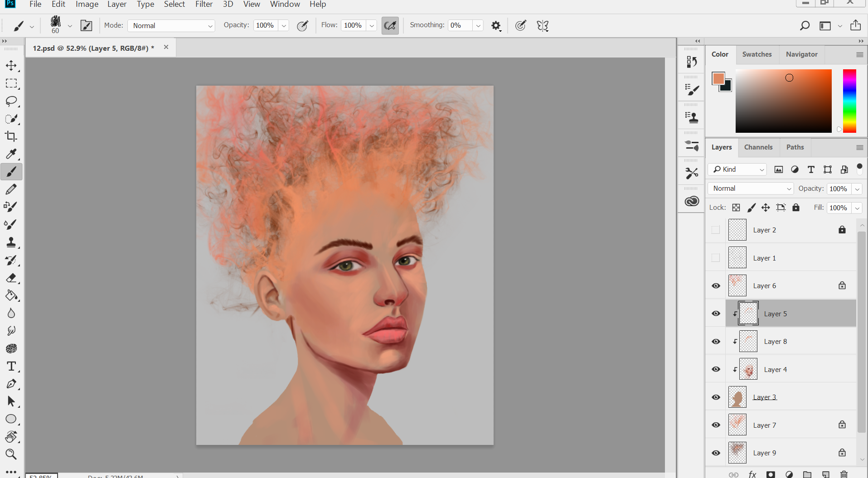Toggle visibility of Layer 9
Image resolution: width=868 pixels, height=478 pixels.
(x=716, y=453)
